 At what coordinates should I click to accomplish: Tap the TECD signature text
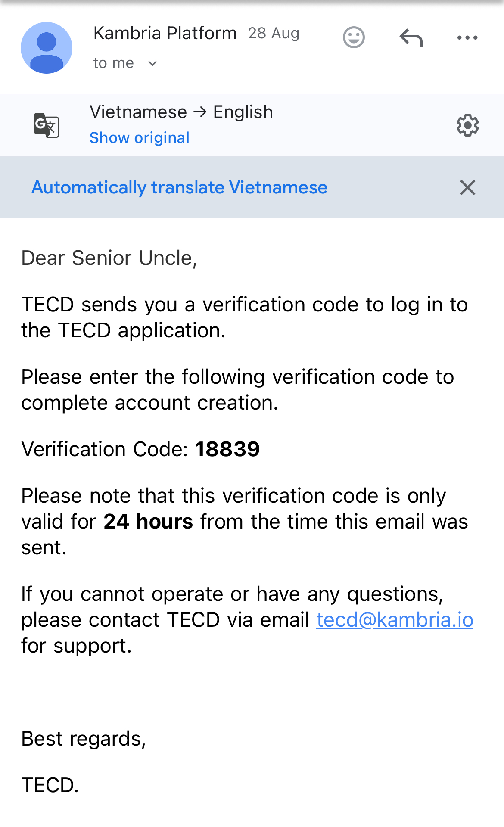50,785
